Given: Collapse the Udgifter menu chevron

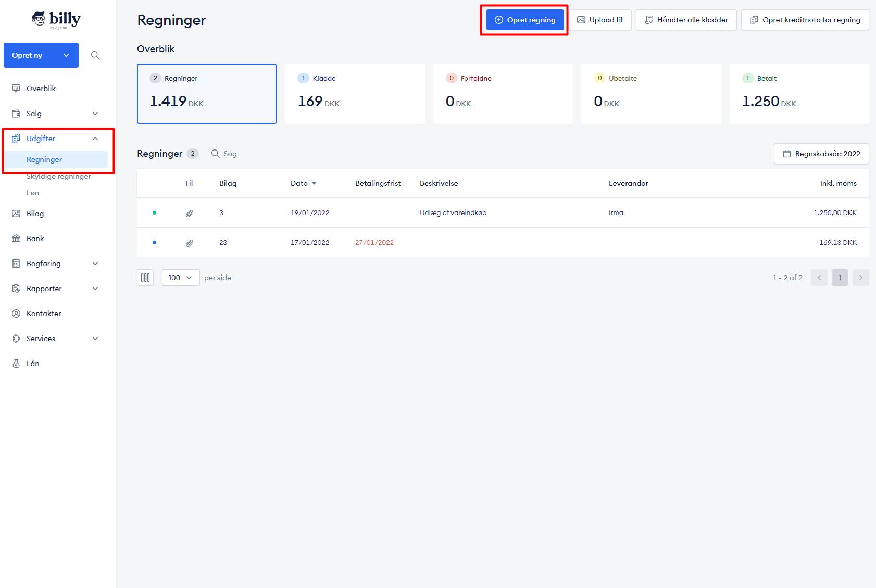Looking at the screenshot, I should point(95,139).
